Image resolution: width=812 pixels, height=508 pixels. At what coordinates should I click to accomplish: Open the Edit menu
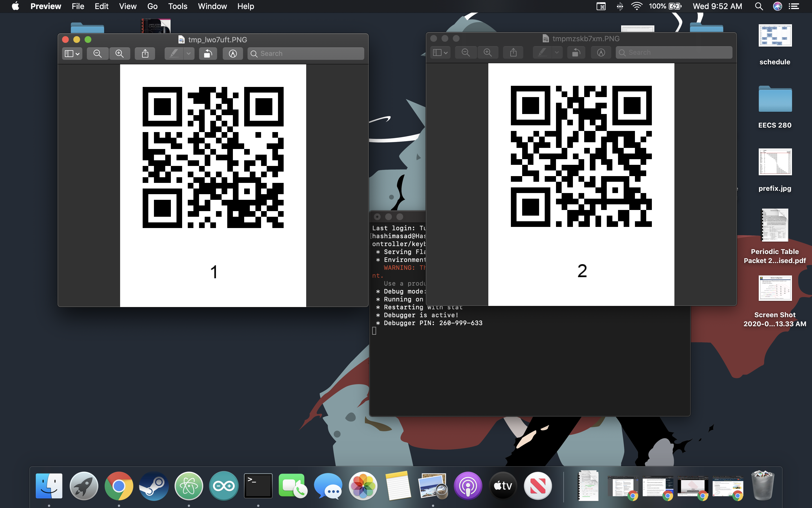point(101,6)
